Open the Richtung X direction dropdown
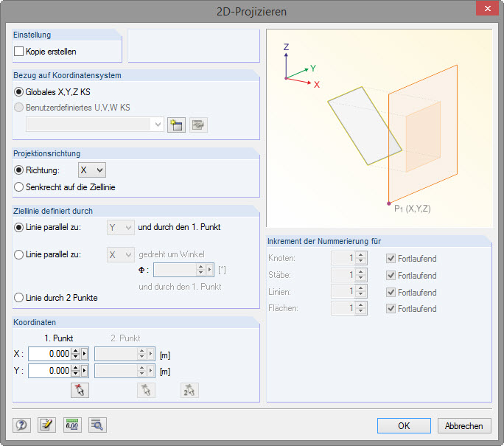The width and height of the screenshot is (504, 446). click(92, 170)
